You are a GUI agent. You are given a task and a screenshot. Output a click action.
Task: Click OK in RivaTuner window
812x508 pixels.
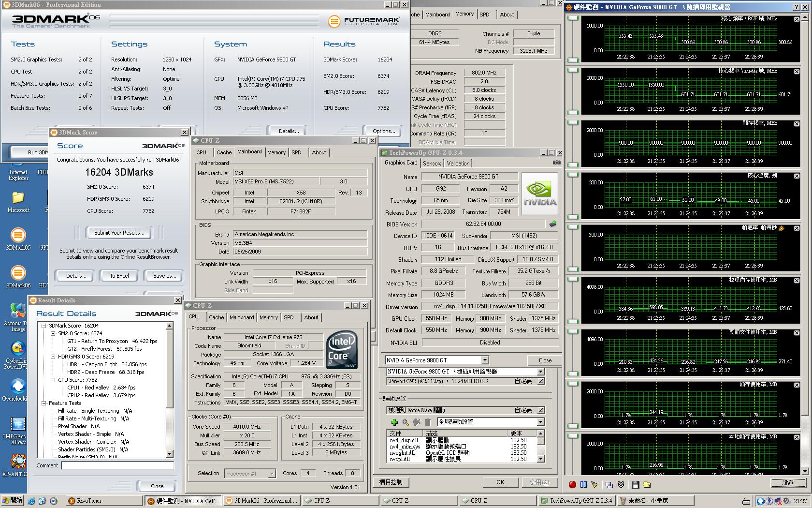[x=500, y=482]
